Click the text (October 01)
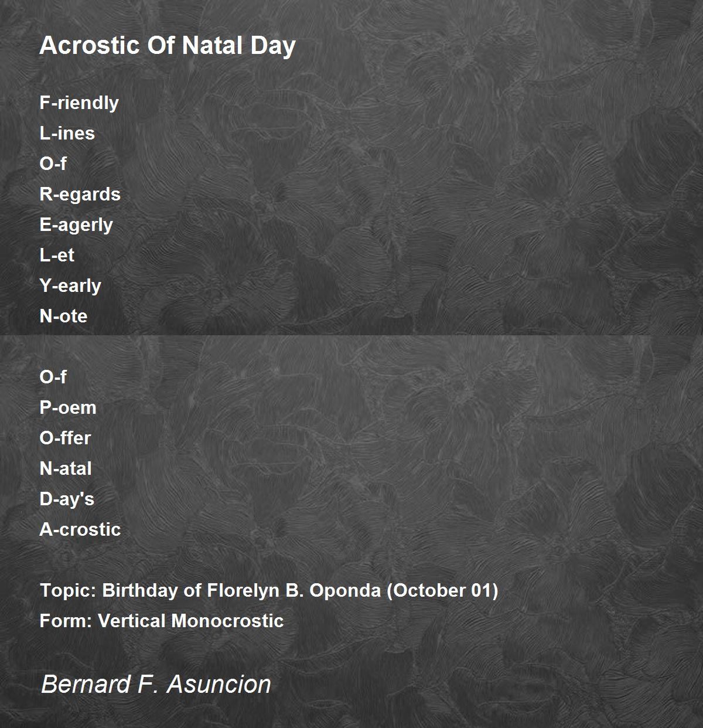703x728 pixels. tap(442, 590)
